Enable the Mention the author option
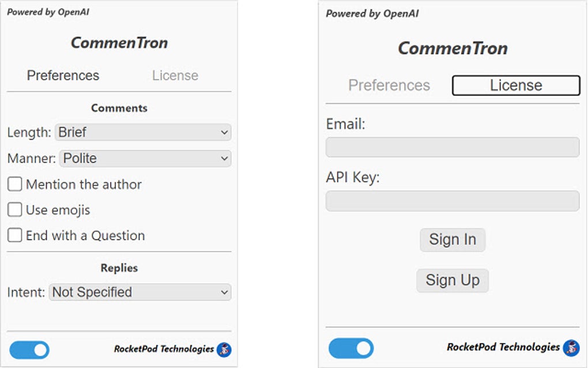Image resolution: width=588 pixels, height=368 pixels. (14, 184)
